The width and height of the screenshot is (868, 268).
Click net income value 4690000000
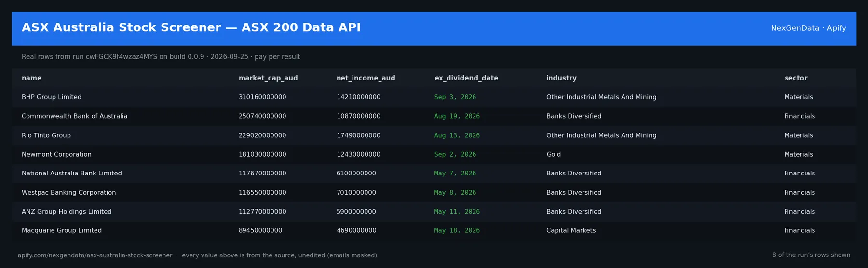click(x=356, y=230)
